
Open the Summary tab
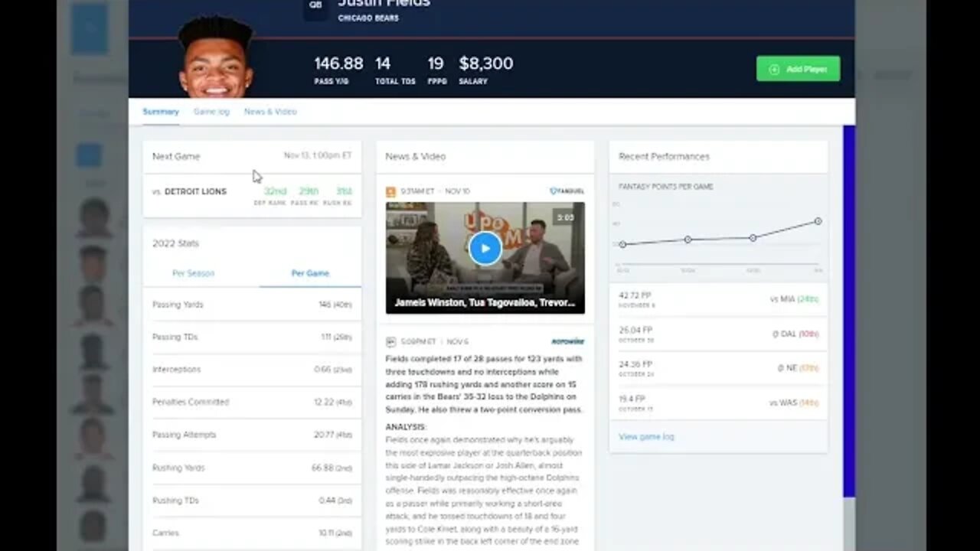click(x=160, y=112)
